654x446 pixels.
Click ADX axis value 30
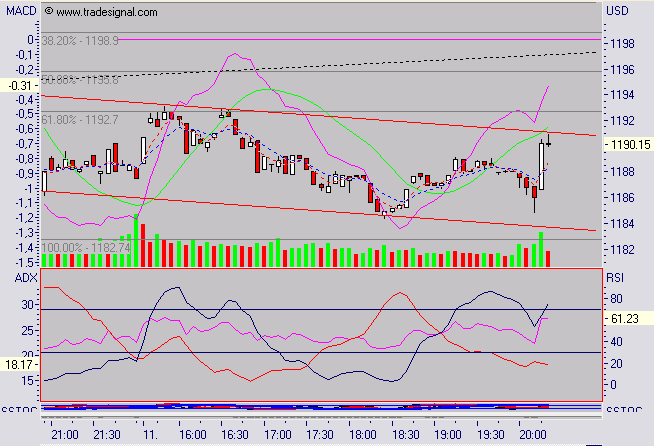click(x=28, y=305)
